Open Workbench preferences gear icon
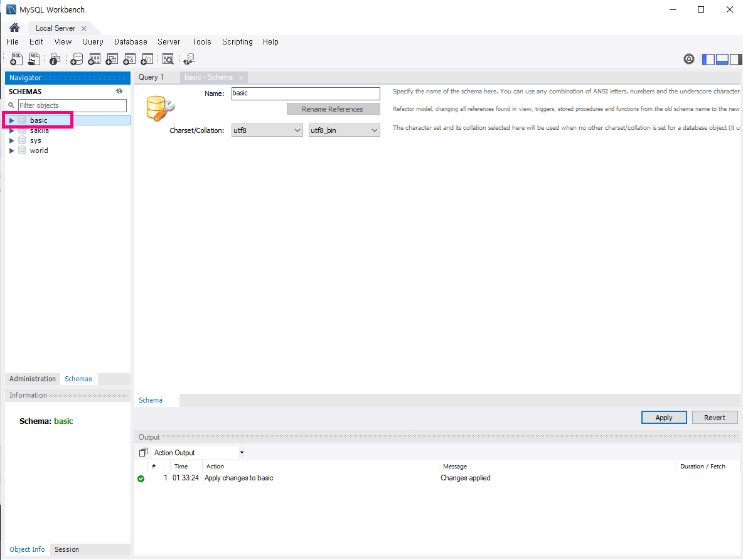 coord(689,59)
